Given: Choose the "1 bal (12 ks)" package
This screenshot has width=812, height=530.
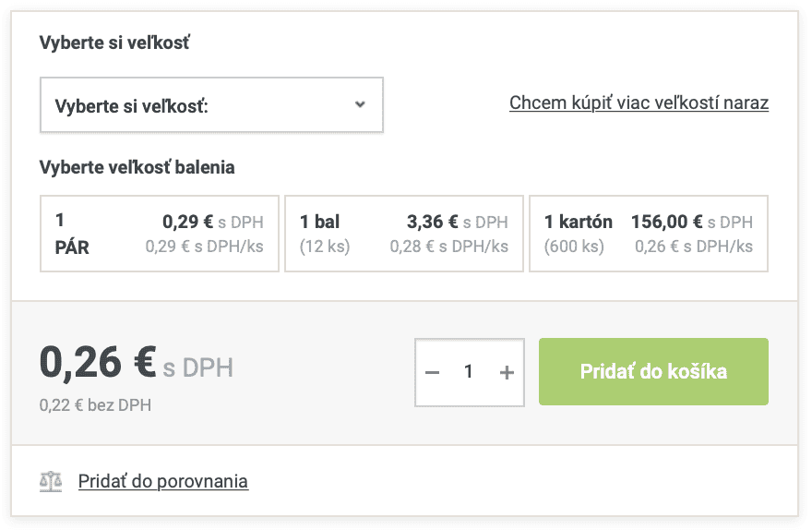Looking at the screenshot, I should point(404,234).
